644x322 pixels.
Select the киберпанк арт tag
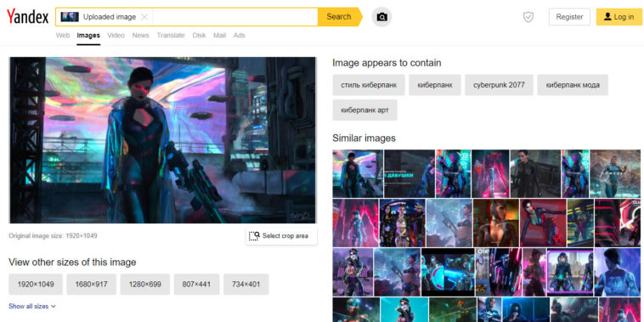pos(364,110)
